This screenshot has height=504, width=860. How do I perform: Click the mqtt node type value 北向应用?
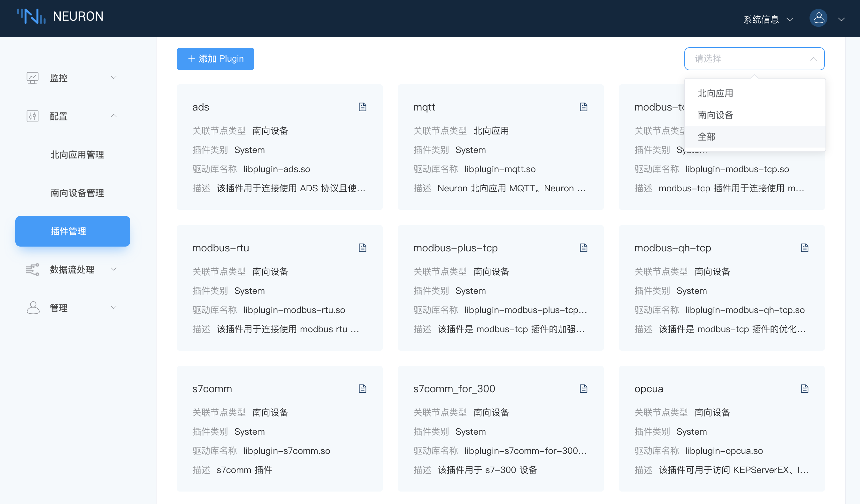tap(491, 131)
